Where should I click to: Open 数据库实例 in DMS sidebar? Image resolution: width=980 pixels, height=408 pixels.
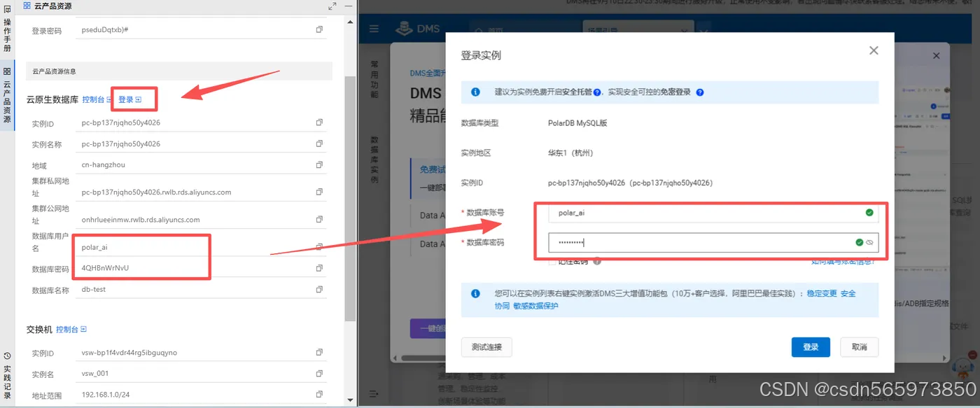(374, 160)
